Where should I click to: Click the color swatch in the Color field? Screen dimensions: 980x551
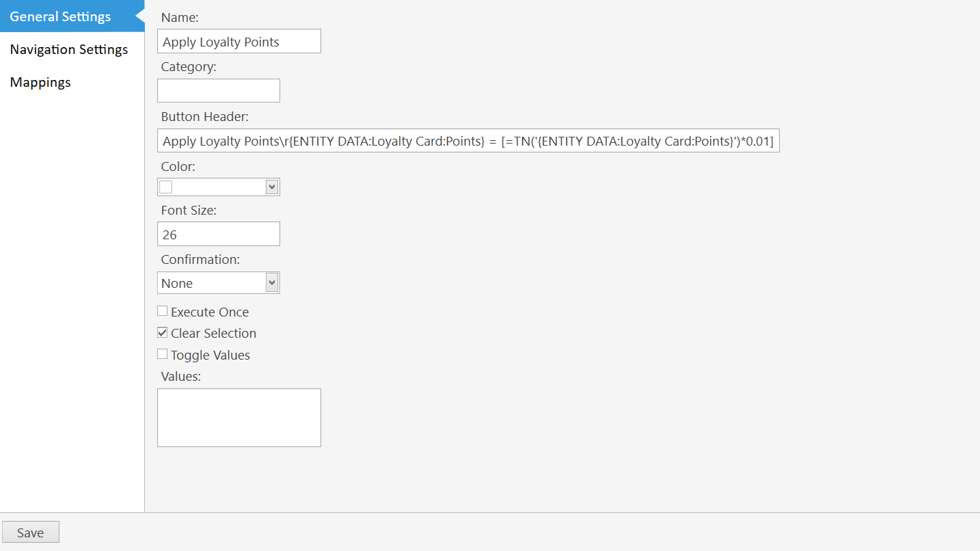pos(165,185)
